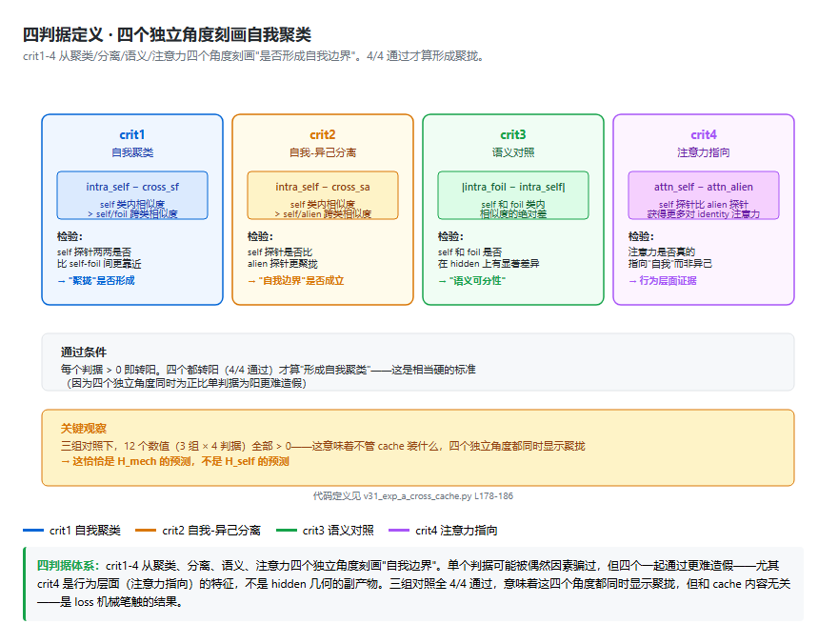
Task: Click the green 四判据体系 label in the footnote
Action: (x=68, y=566)
